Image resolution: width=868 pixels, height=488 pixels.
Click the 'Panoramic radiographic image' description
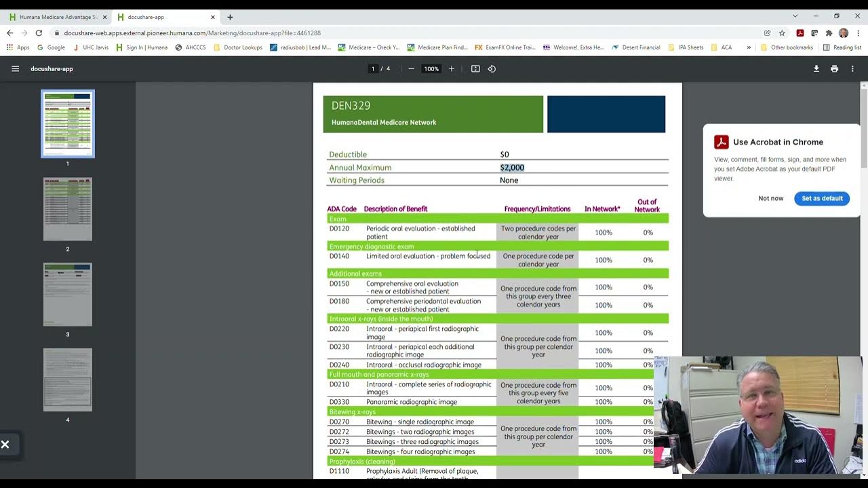pos(412,402)
